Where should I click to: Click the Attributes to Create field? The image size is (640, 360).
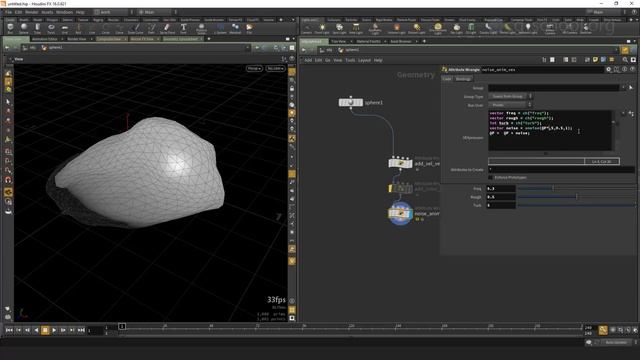pos(561,169)
